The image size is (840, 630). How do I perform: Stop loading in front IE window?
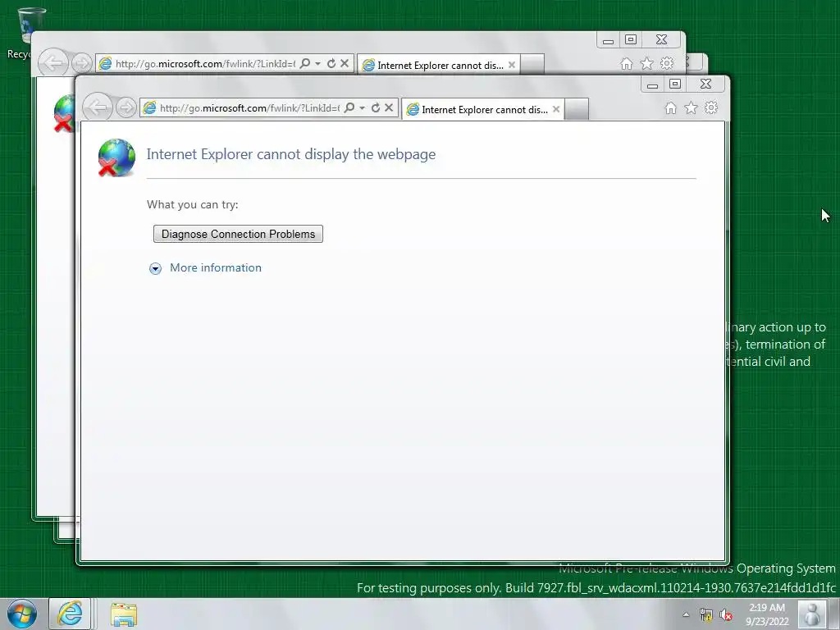click(x=389, y=107)
